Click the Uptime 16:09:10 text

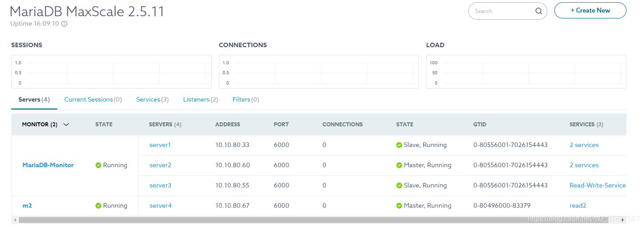(35, 24)
